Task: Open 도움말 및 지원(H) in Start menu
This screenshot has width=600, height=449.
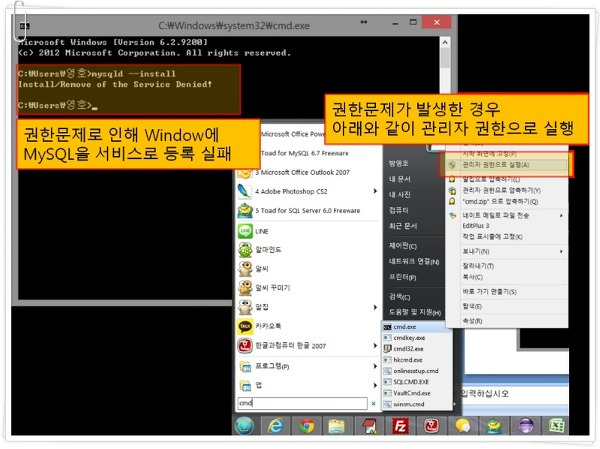Action: (413, 312)
